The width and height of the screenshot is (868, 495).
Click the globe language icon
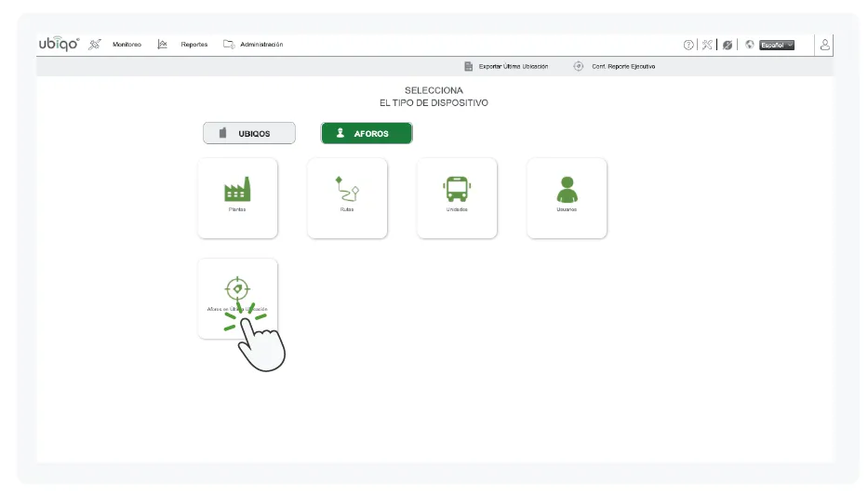click(750, 45)
